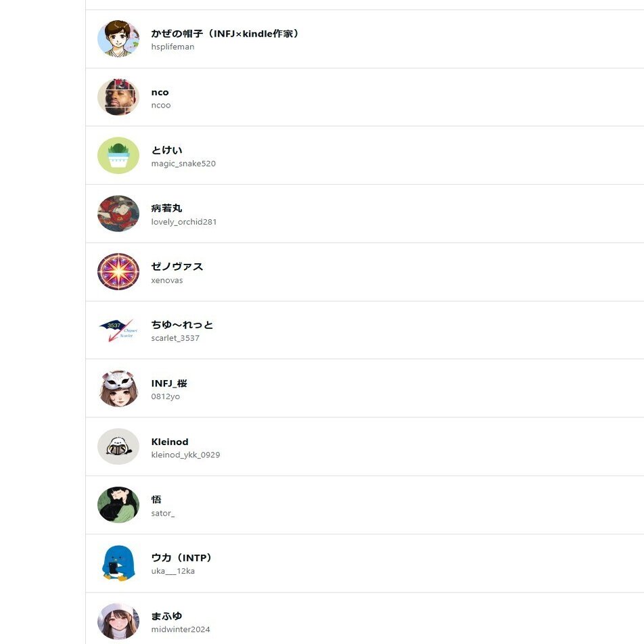Open the 3537 logo avatar of ちゅ〜れっと
This screenshot has width=644, height=644.
click(x=118, y=330)
